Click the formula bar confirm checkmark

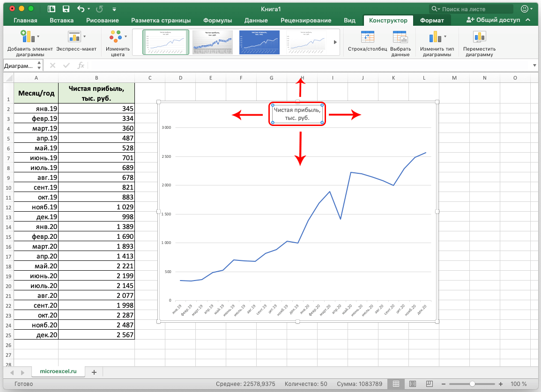click(x=67, y=65)
